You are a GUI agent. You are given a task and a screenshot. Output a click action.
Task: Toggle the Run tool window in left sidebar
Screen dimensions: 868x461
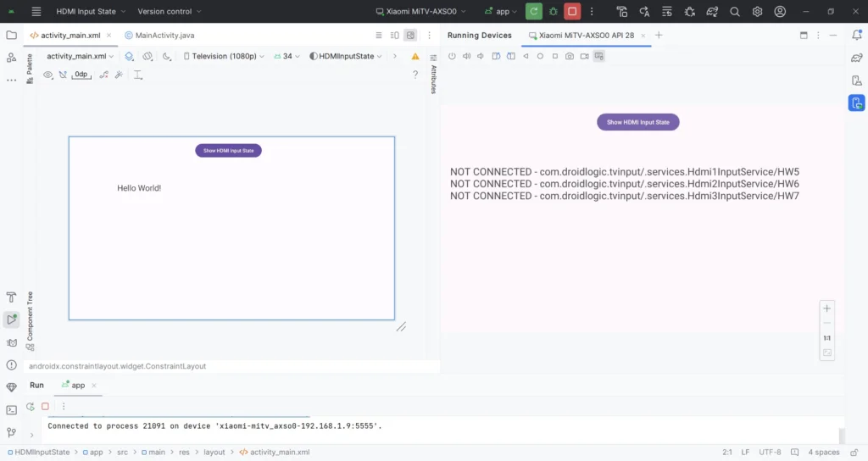11,319
